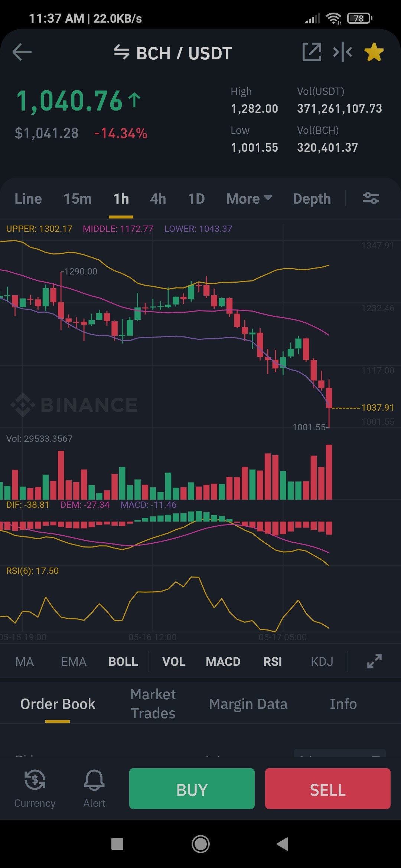Select the Depth chart view
This screenshot has width=401, height=868.
click(x=312, y=199)
